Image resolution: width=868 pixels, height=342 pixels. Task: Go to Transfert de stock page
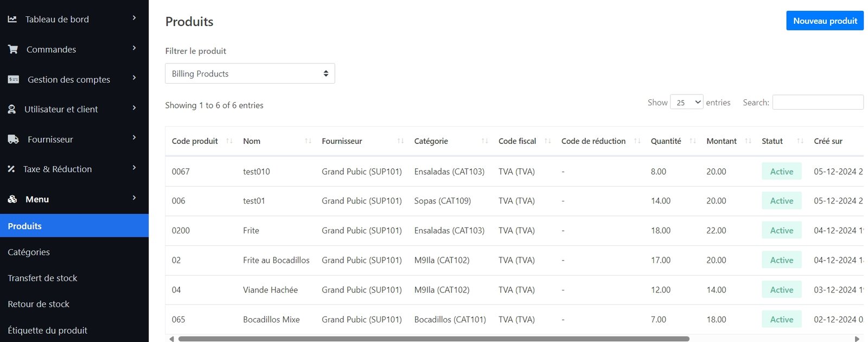tap(42, 278)
